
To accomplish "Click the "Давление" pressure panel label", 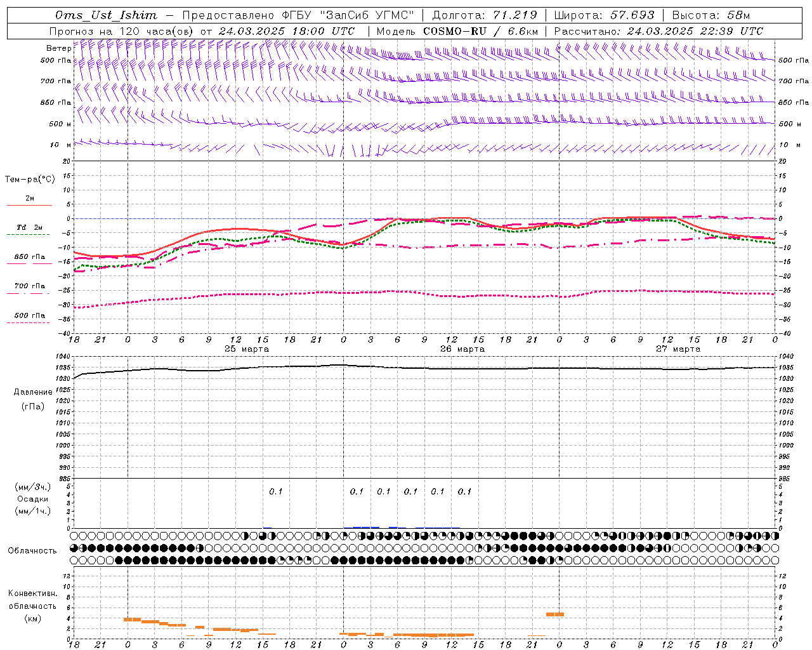I will tap(33, 392).
